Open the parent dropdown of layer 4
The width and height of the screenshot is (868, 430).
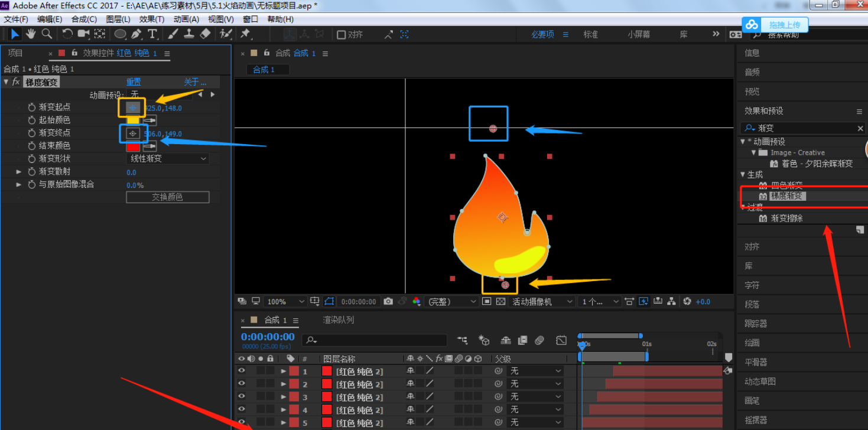click(535, 410)
